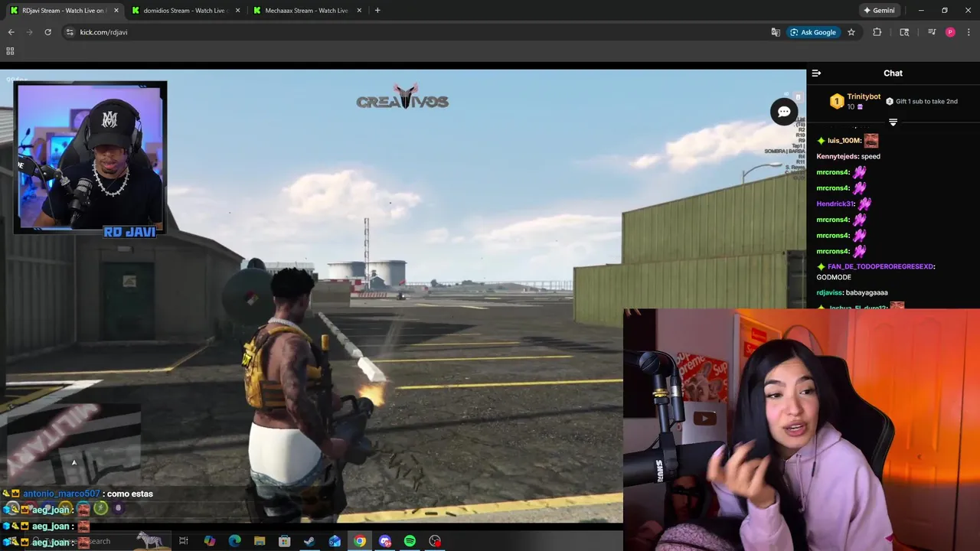Reload the kick.com page

click(47, 32)
